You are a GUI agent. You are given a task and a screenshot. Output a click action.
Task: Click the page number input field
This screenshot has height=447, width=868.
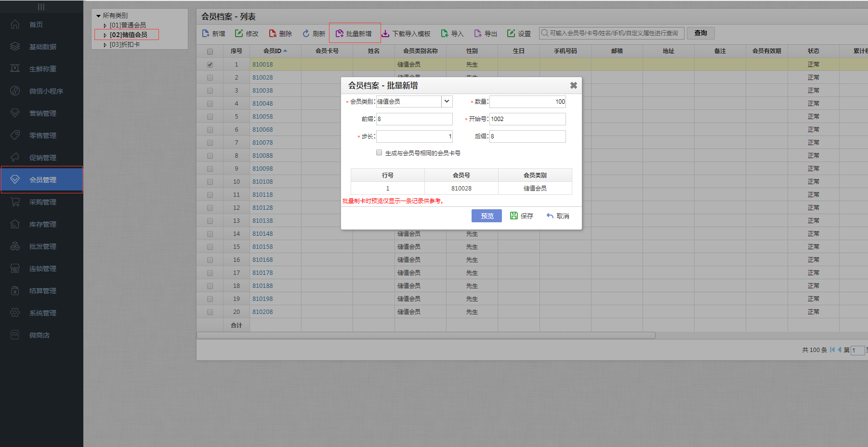click(858, 350)
